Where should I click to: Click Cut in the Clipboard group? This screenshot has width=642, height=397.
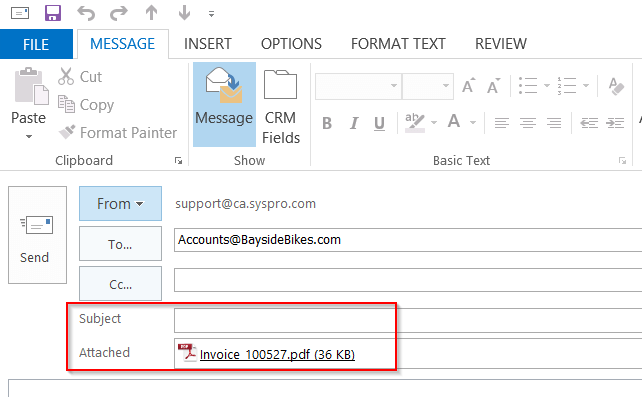[x=80, y=77]
